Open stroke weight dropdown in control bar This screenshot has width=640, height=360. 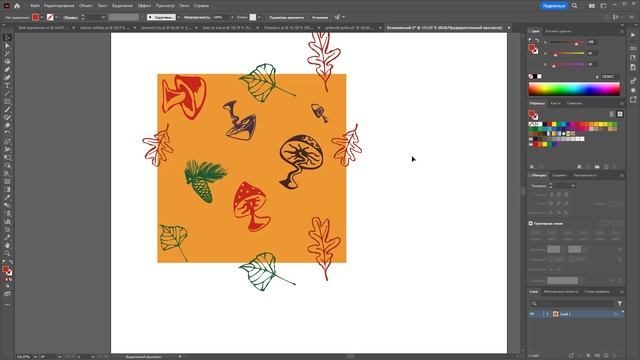103,17
